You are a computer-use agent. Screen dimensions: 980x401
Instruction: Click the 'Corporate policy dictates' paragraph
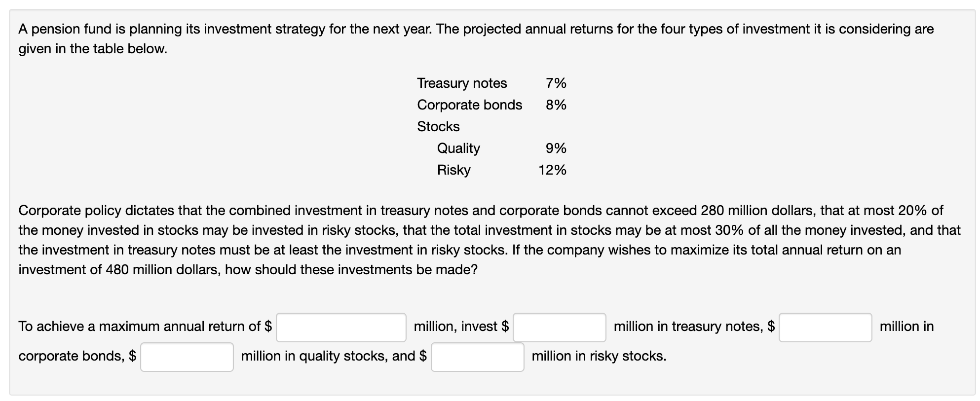490,240
